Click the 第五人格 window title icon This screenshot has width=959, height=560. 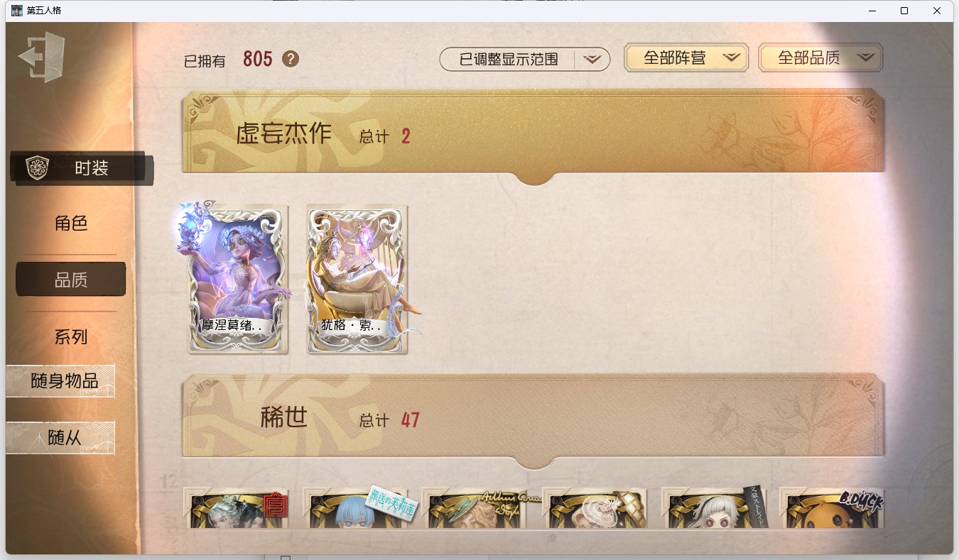coord(17,11)
